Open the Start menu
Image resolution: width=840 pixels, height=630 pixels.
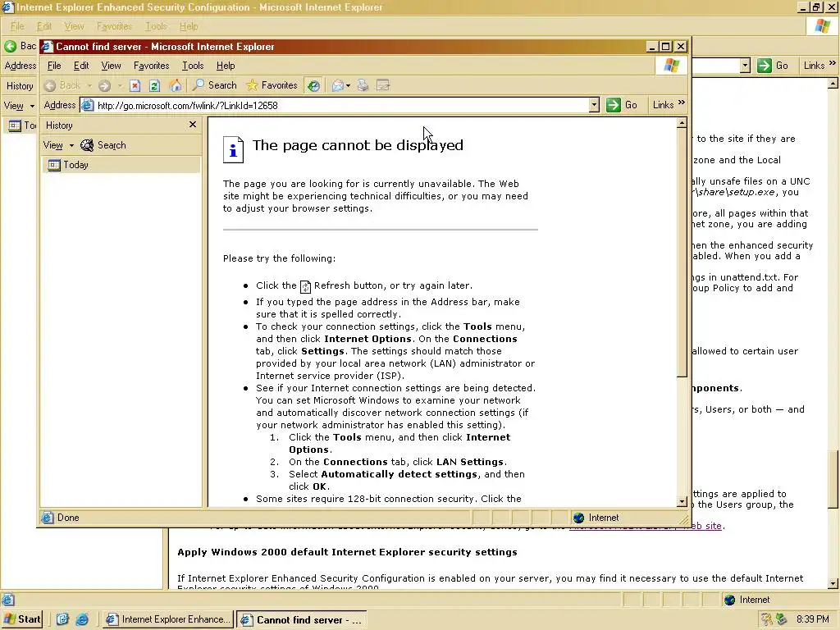[x=22, y=619]
